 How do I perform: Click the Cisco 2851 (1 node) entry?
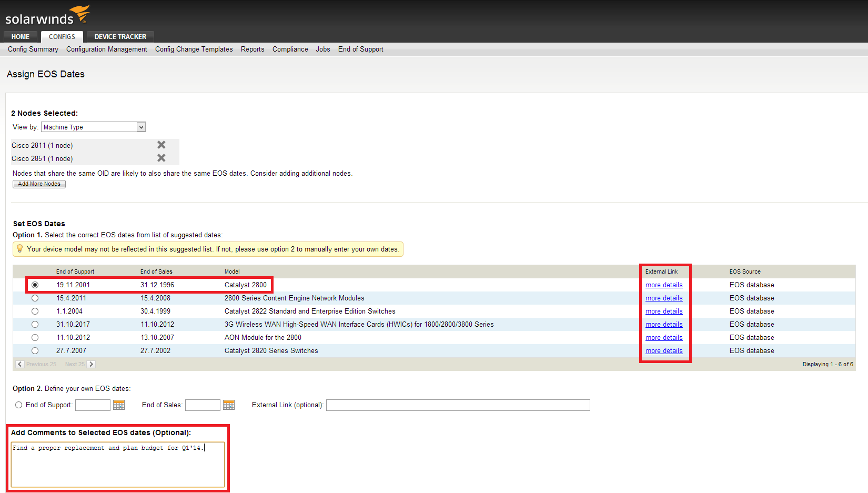[42, 159]
